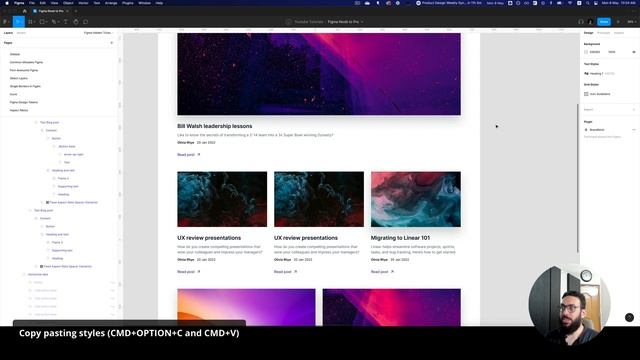Open the Plugins menu
The image size is (640, 360).
click(128, 3)
